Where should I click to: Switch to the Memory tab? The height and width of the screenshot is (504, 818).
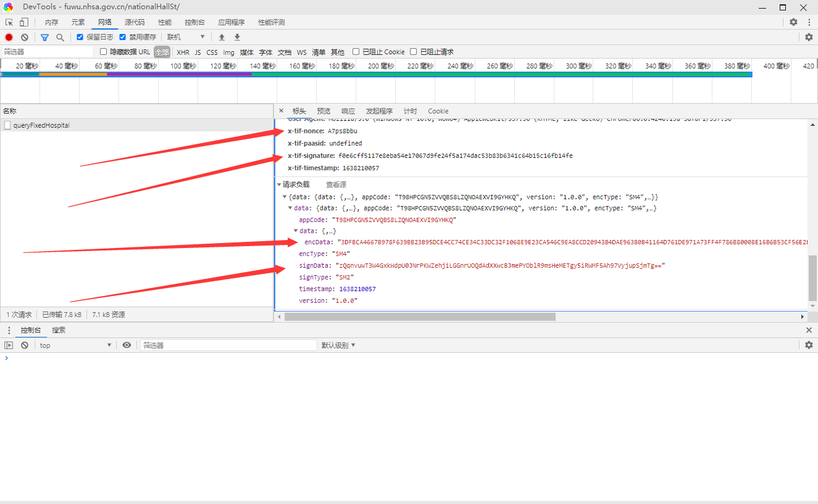(51, 22)
